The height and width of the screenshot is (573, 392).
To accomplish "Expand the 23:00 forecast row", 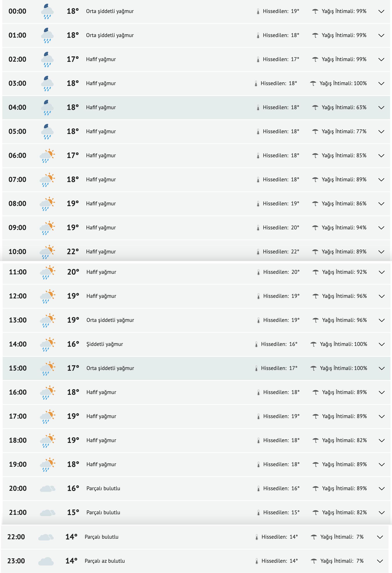I will [380, 561].
